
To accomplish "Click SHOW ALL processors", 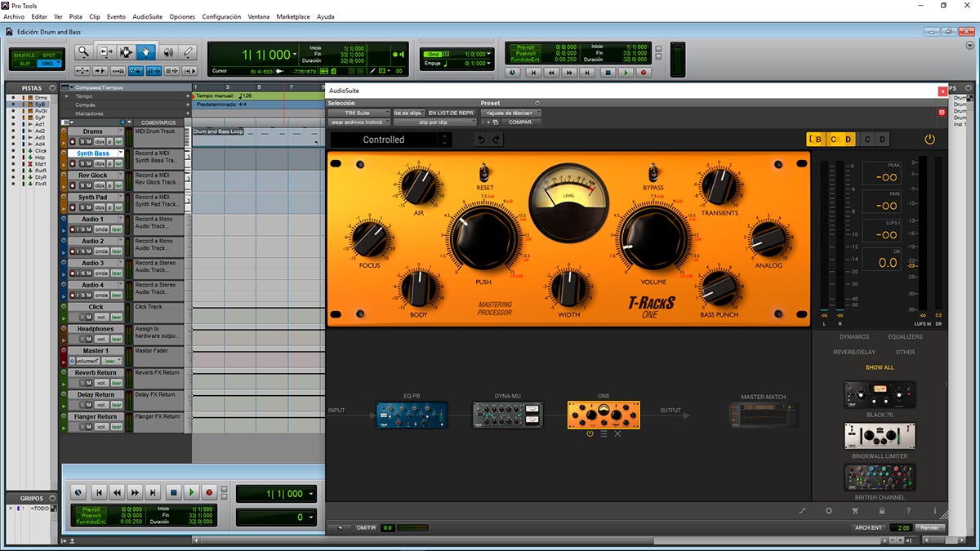I will 880,367.
